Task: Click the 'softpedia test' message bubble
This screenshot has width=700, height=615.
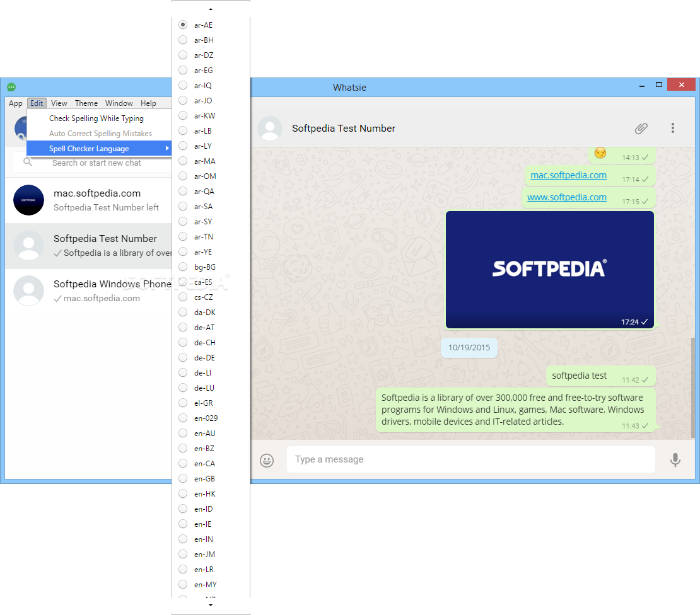Action: tap(600, 376)
